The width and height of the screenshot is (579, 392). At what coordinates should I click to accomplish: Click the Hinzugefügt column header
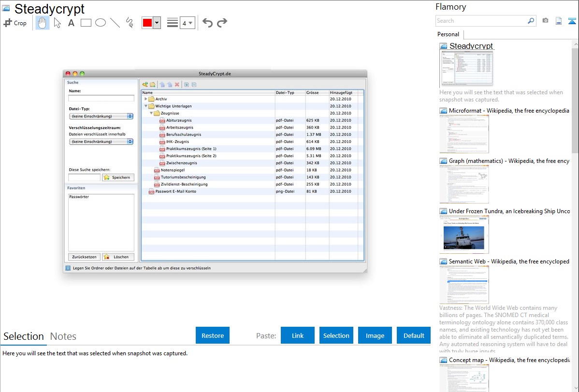[x=344, y=93]
